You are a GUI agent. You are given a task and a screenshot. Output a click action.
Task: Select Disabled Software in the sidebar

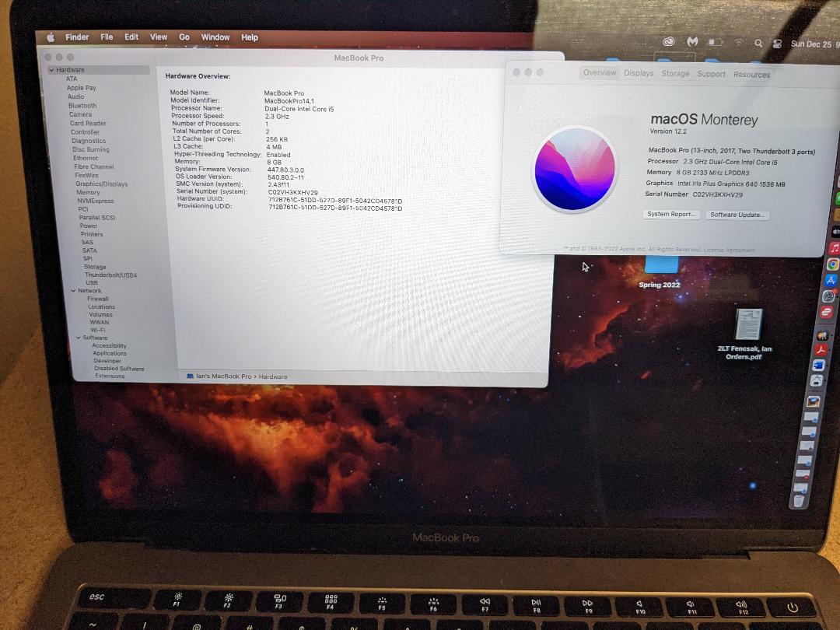coord(119,369)
